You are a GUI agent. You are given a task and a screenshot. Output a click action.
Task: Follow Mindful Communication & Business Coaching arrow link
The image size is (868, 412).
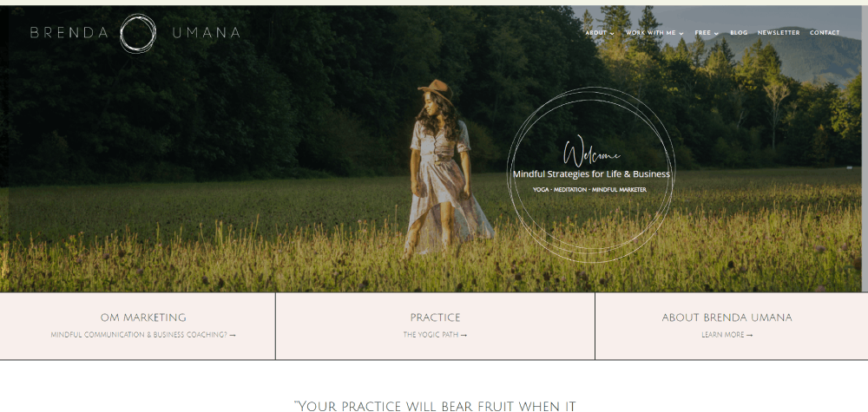tap(143, 335)
